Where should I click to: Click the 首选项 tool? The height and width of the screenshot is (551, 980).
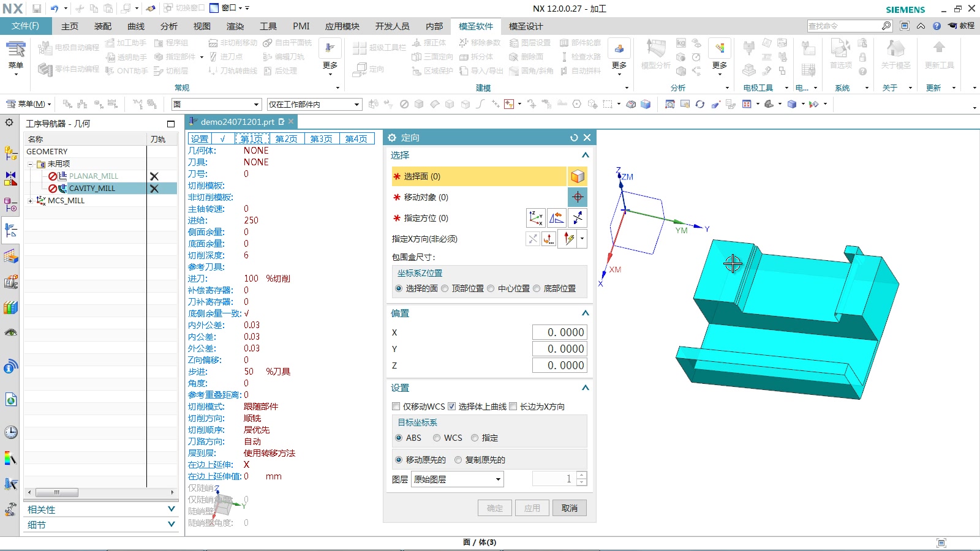pyautogui.click(x=840, y=54)
